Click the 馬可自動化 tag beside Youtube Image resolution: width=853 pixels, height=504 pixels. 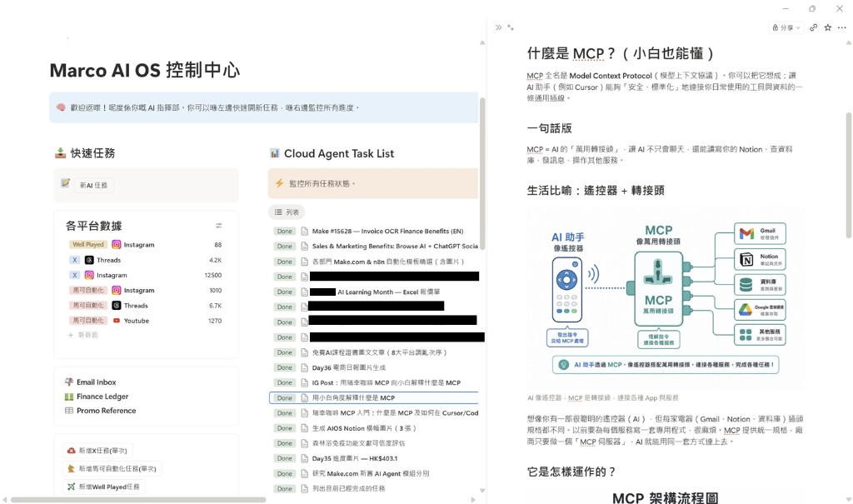pos(88,321)
